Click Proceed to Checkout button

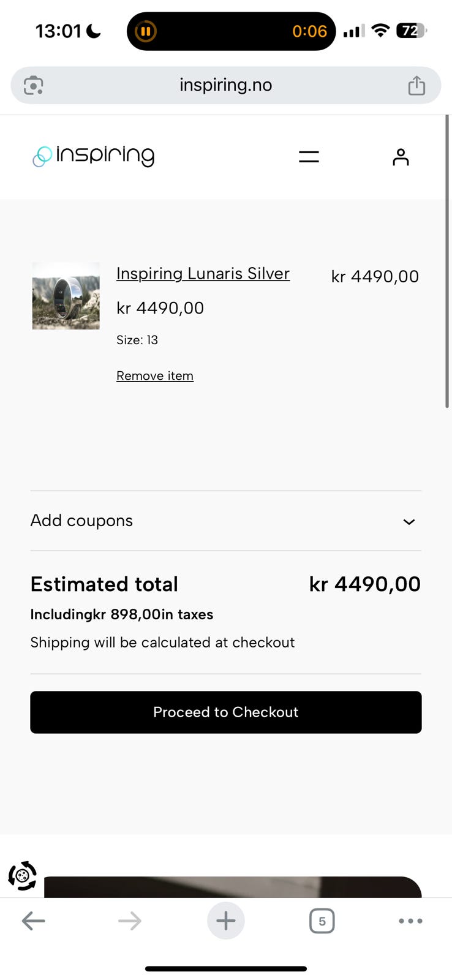point(225,712)
